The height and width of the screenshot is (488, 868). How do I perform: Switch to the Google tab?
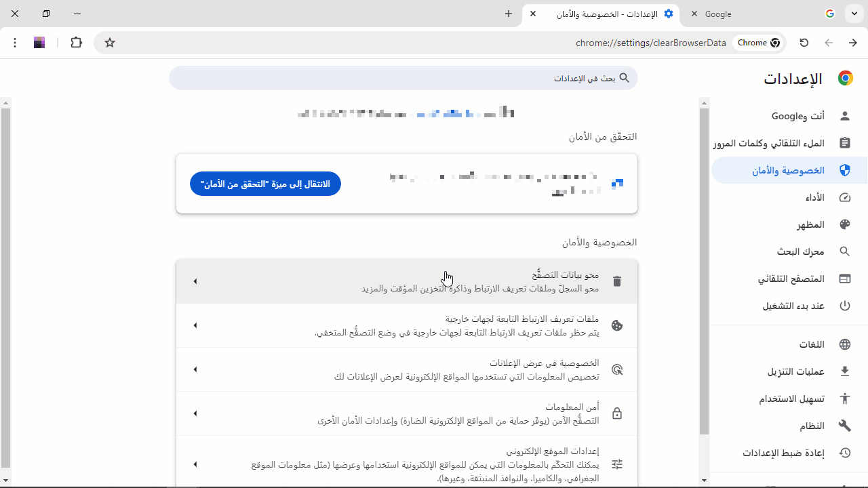(x=762, y=14)
